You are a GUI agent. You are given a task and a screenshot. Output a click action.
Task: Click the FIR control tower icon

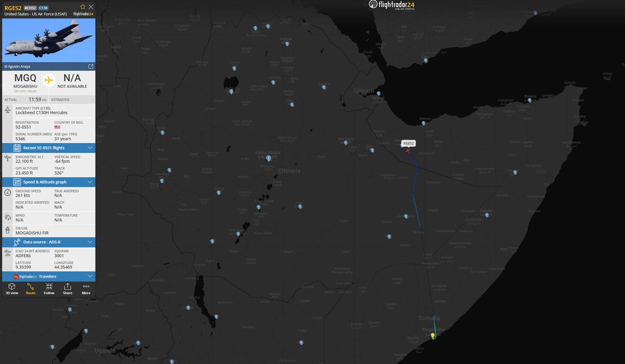click(x=8, y=230)
